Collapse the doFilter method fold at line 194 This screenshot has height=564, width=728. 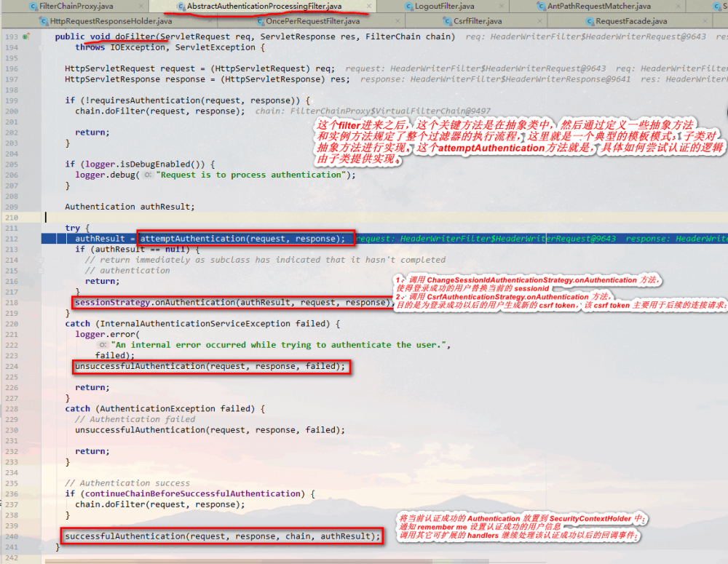tap(41, 47)
